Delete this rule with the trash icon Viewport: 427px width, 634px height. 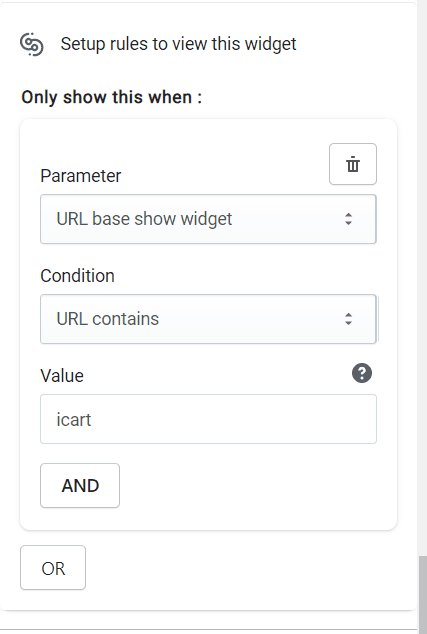point(353,164)
